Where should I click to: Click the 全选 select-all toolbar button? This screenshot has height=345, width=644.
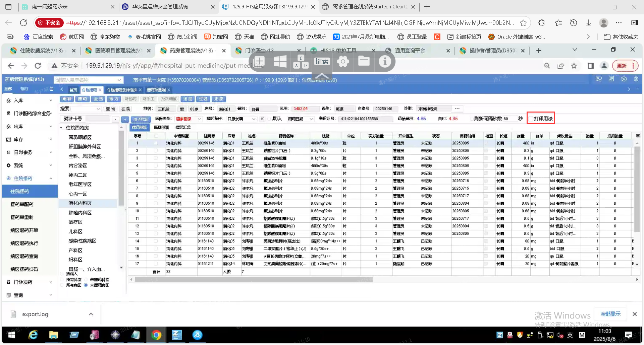click(98, 99)
